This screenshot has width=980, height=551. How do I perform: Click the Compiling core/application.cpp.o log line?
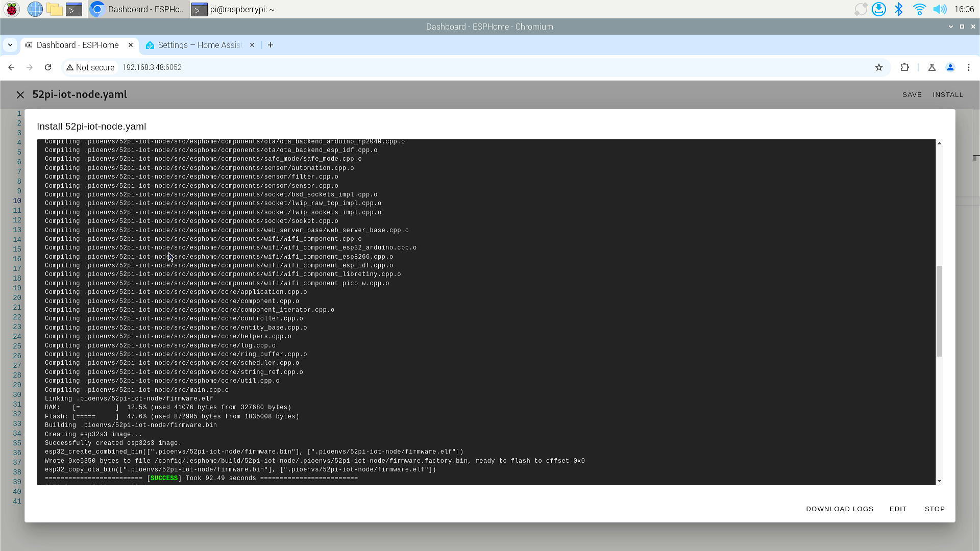click(176, 292)
